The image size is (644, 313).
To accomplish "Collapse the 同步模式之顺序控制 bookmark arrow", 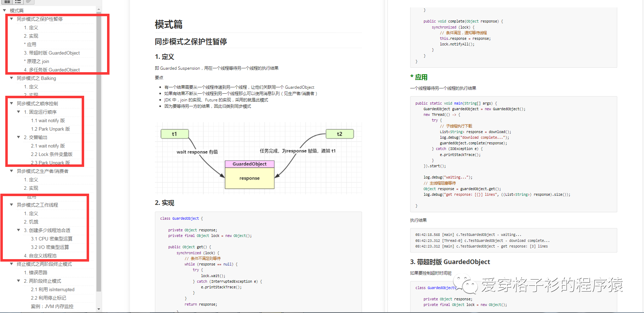I will coord(12,104).
